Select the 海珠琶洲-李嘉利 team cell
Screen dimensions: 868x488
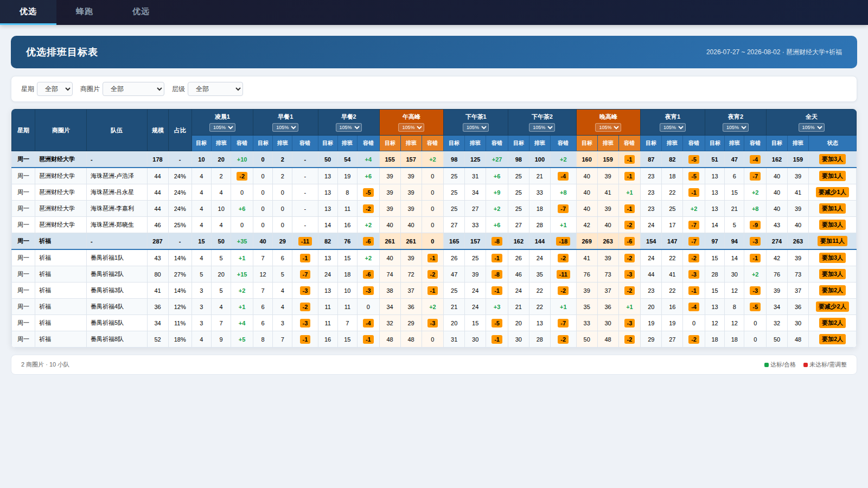(x=117, y=209)
